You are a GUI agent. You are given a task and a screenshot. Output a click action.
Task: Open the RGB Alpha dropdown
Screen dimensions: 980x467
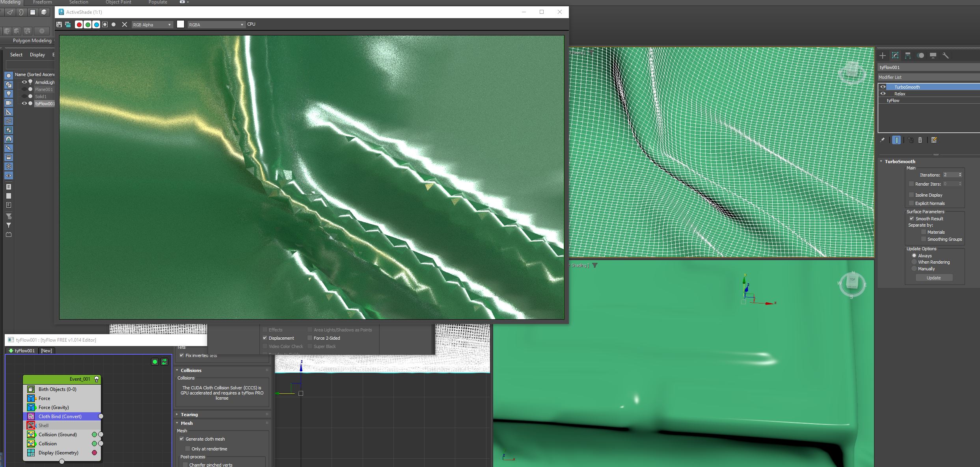click(152, 25)
